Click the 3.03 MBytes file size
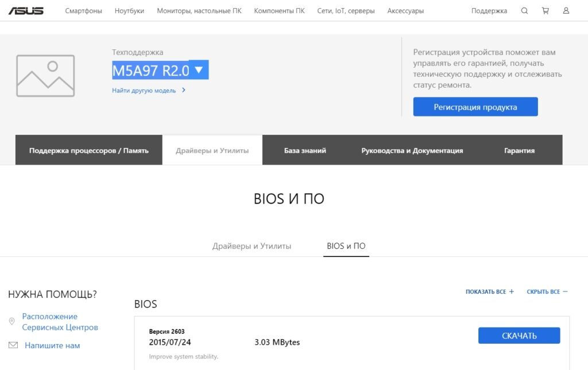 coord(277,342)
